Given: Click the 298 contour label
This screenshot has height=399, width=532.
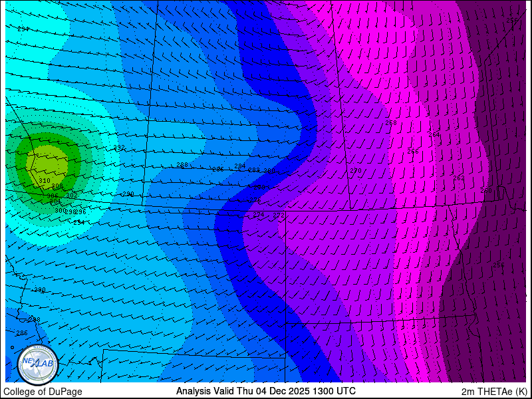Looking at the screenshot, I should 70,211.
